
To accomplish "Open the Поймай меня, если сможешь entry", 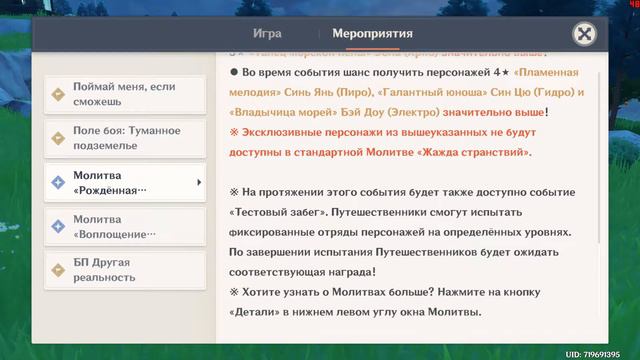I will pyautogui.click(x=125, y=94).
